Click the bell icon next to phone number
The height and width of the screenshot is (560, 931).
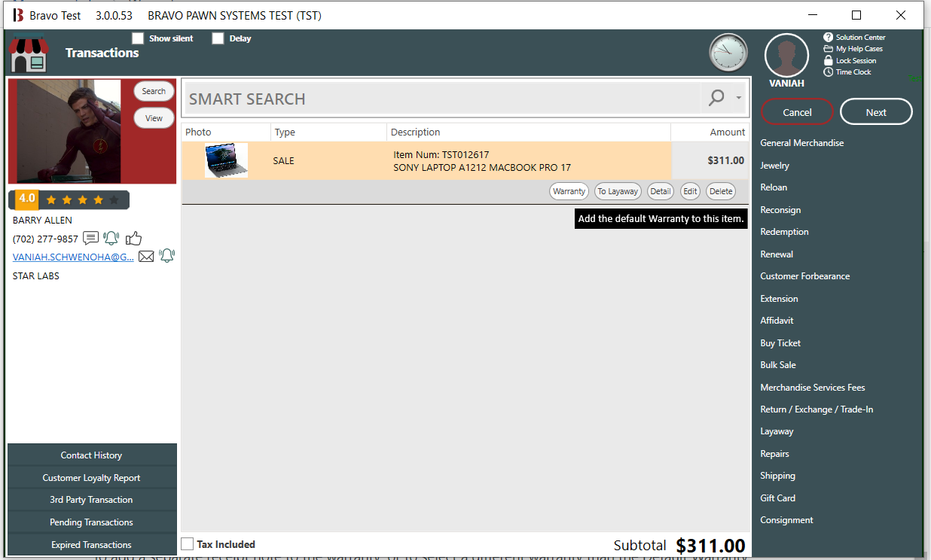click(x=111, y=239)
